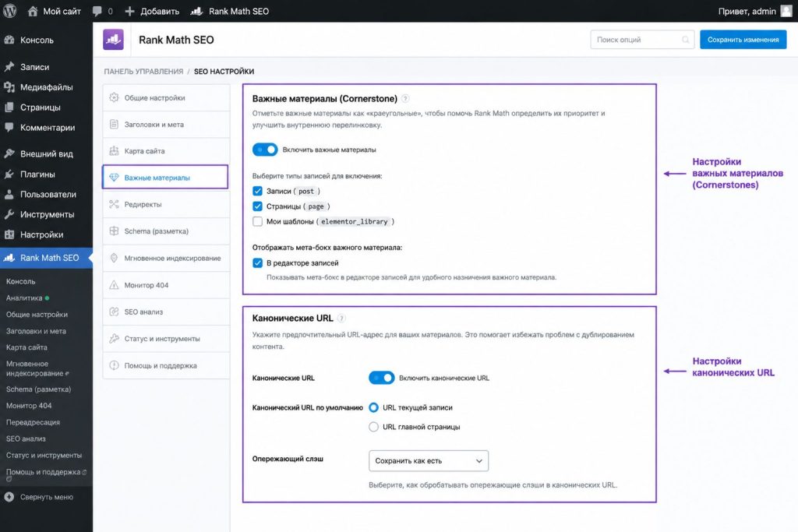Click the admin user avatar icon
Image resolution: width=798 pixels, height=532 pixels.
(x=786, y=11)
